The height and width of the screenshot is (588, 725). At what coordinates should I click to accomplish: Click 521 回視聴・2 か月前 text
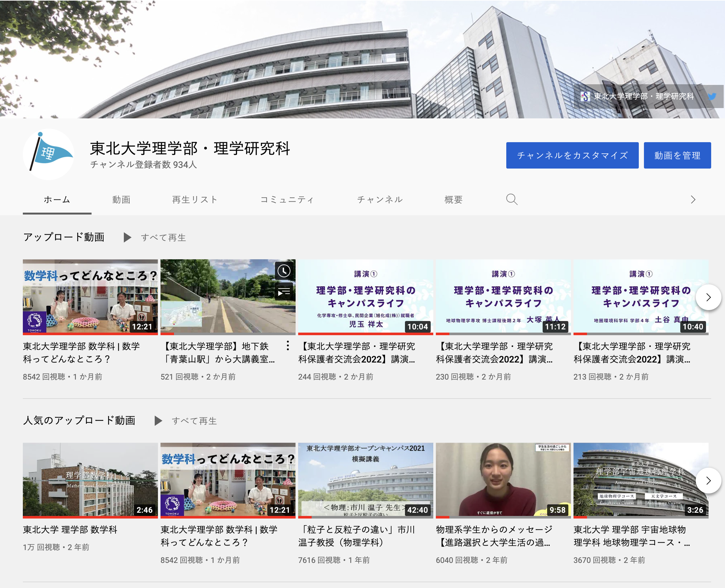198,377
